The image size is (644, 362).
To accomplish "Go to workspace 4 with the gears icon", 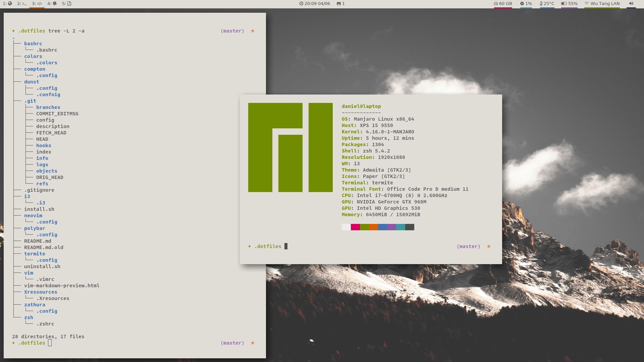I will pos(52,4).
